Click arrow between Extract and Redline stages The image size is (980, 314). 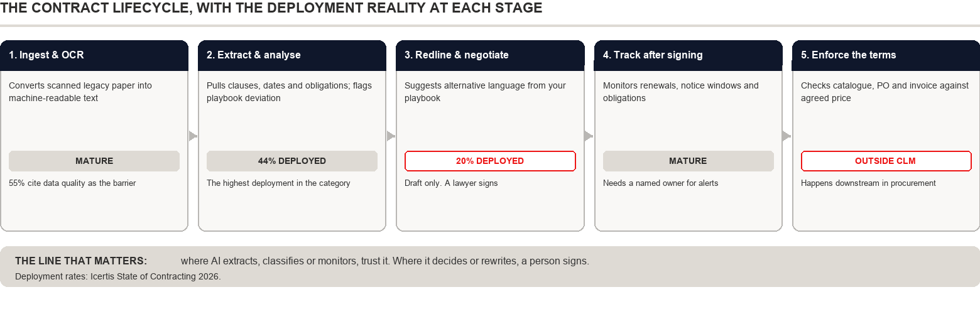[x=391, y=136]
